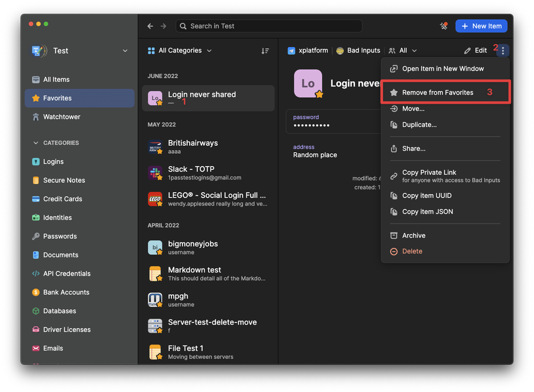Click the back navigation arrow
The width and height of the screenshot is (534, 392).
pos(150,26)
